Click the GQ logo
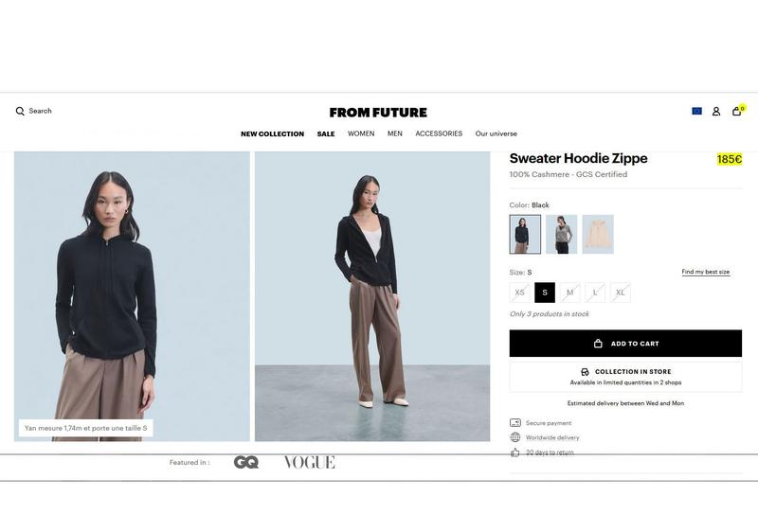The image size is (758, 532). pyautogui.click(x=246, y=463)
